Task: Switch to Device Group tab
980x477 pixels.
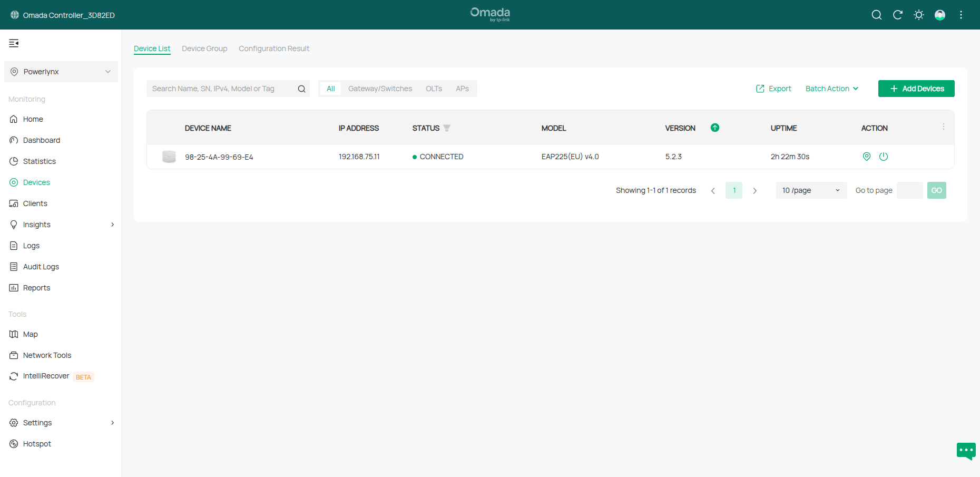Action: 204,48
